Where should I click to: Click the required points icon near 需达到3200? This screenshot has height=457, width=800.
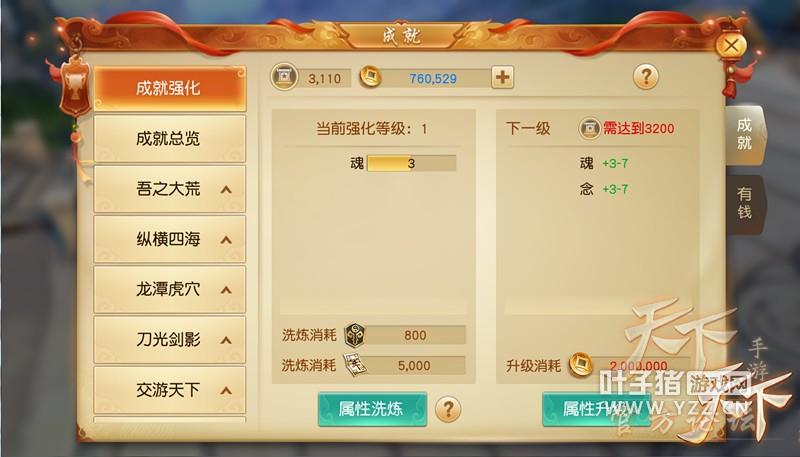point(589,128)
